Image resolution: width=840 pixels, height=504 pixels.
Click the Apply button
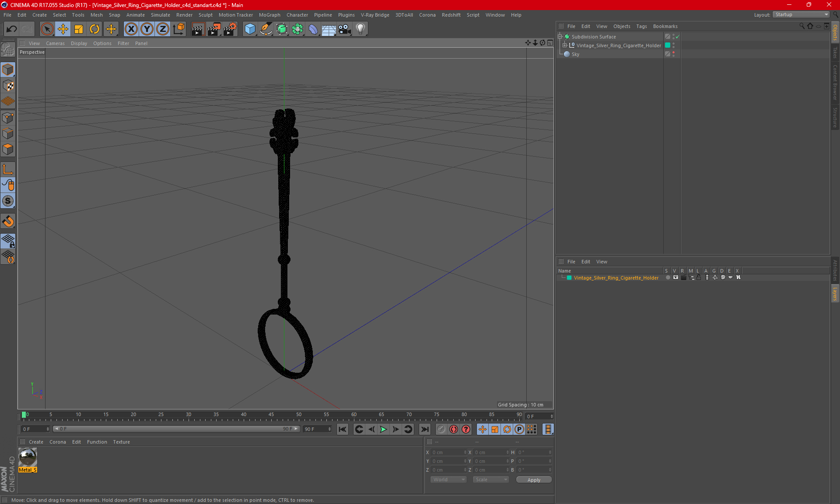(x=534, y=480)
